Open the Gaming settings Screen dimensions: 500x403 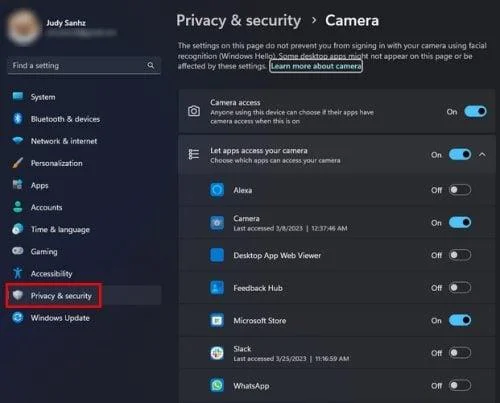pyautogui.click(x=85, y=251)
